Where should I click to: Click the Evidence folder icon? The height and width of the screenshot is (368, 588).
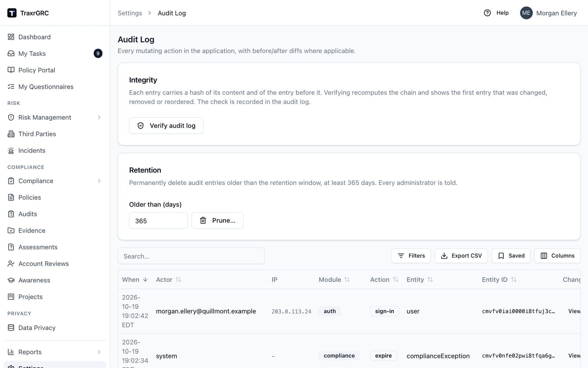[11, 230]
